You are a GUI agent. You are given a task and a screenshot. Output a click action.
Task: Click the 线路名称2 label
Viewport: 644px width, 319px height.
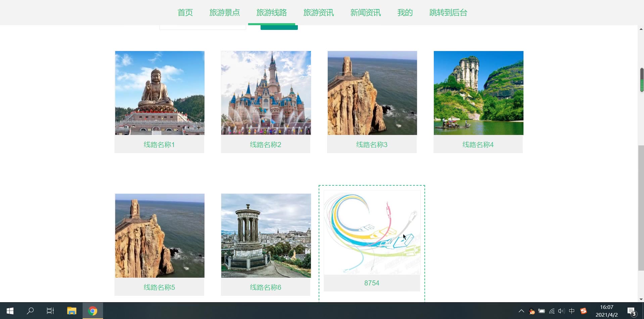pyautogui.click(x=266, y=145)
